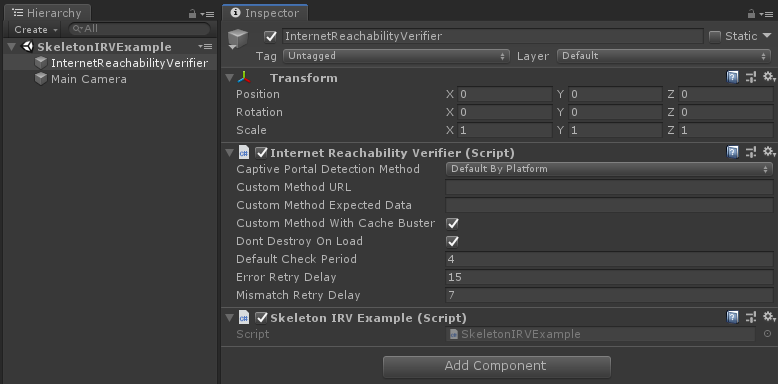Open Transform component gear settings menu
778x384 pixels.
click(x=769, y=77)
